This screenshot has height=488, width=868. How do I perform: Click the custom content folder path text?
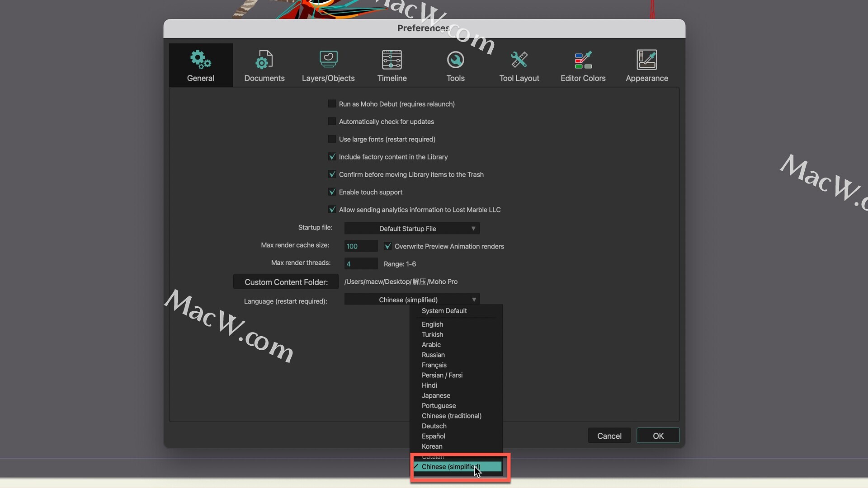pos(401,282)
